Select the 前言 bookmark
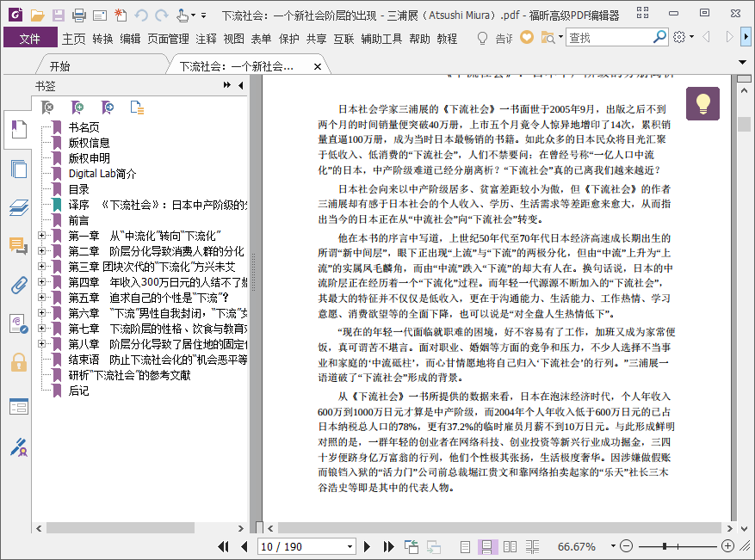This screenshot has width=755, height=560. coord(78,220)
